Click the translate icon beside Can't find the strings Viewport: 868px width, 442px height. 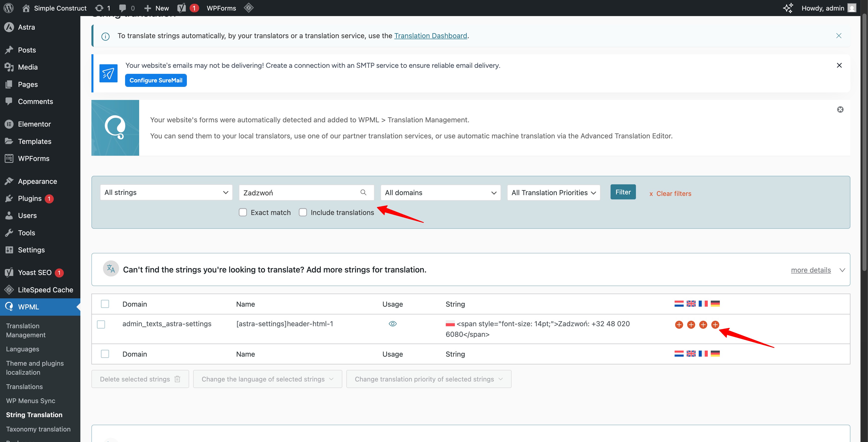[x=111, y=269]
